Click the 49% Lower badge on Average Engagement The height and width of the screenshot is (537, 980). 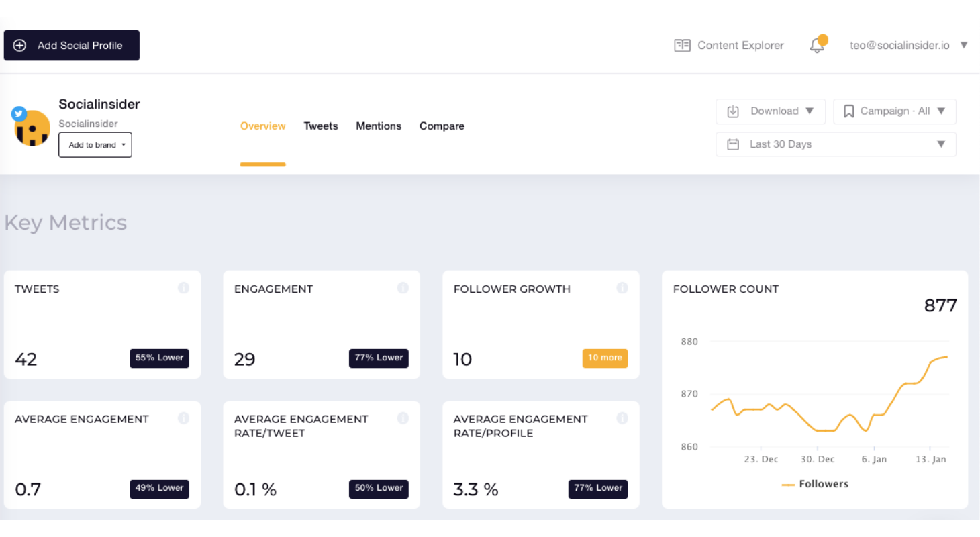pos(159,489)
